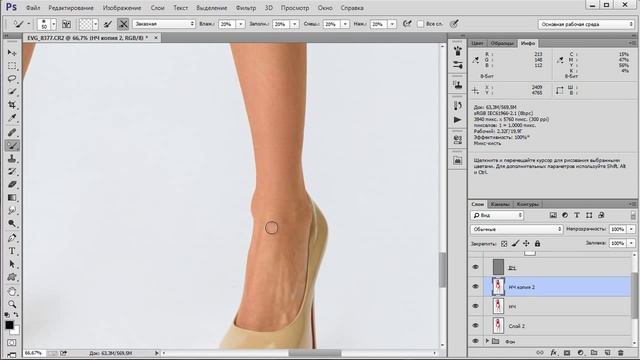Open the 'Заказная' blending combinations dropdown
The height and width of the screenshot is (360, 640).
(x=164, y=24)
